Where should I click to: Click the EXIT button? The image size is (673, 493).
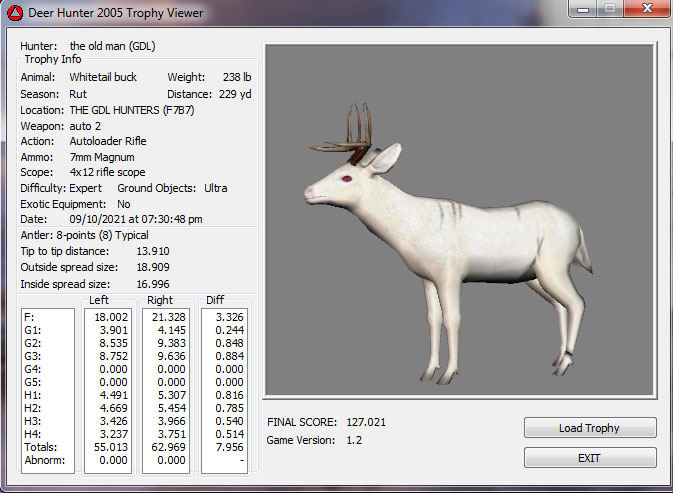(x=590, y=457)
